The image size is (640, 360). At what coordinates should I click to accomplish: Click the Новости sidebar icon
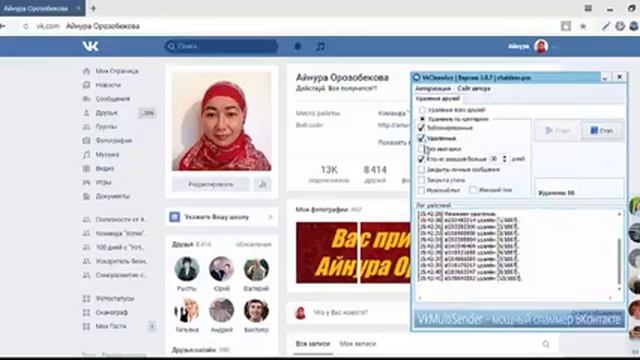click(86, 85)
